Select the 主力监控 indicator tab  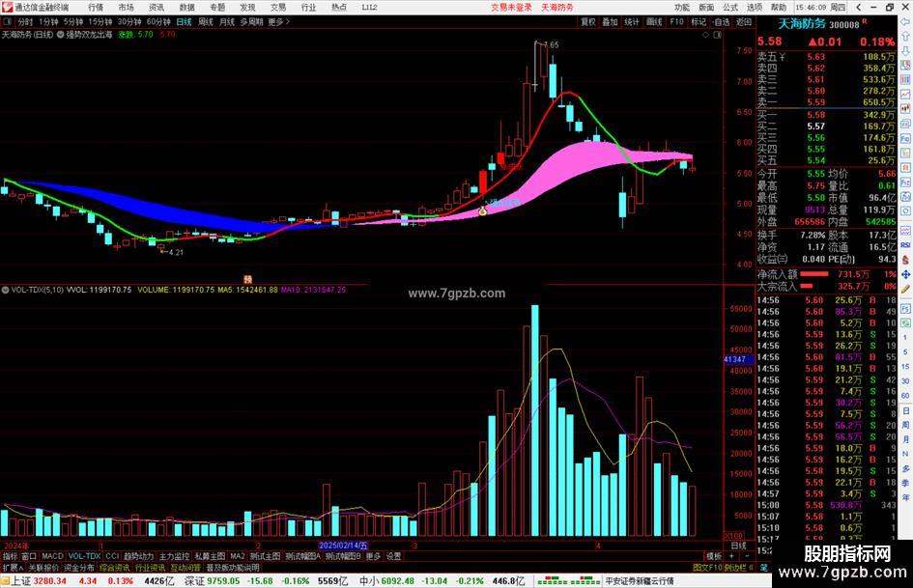click(174, 556)
